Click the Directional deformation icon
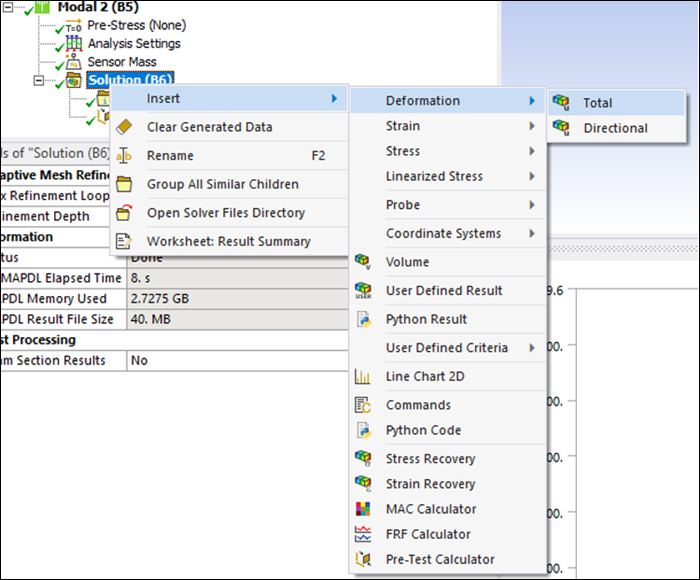The image size is (700, 580). coord(562,128)
